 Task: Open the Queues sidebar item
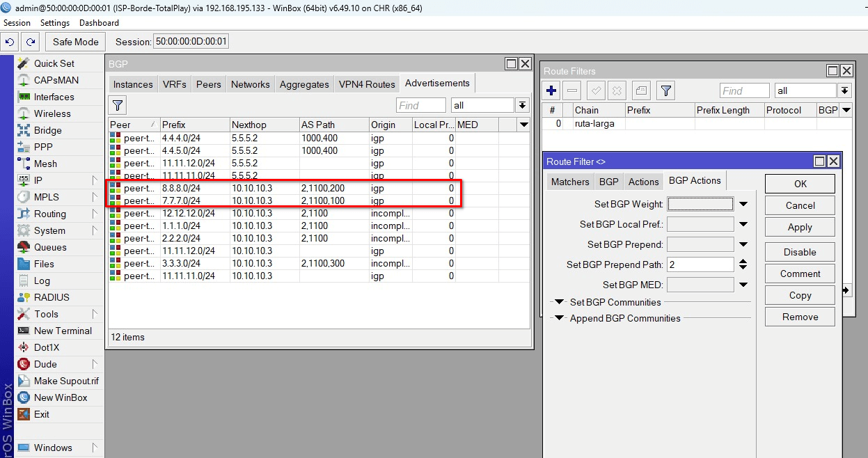tap(50, 247)
